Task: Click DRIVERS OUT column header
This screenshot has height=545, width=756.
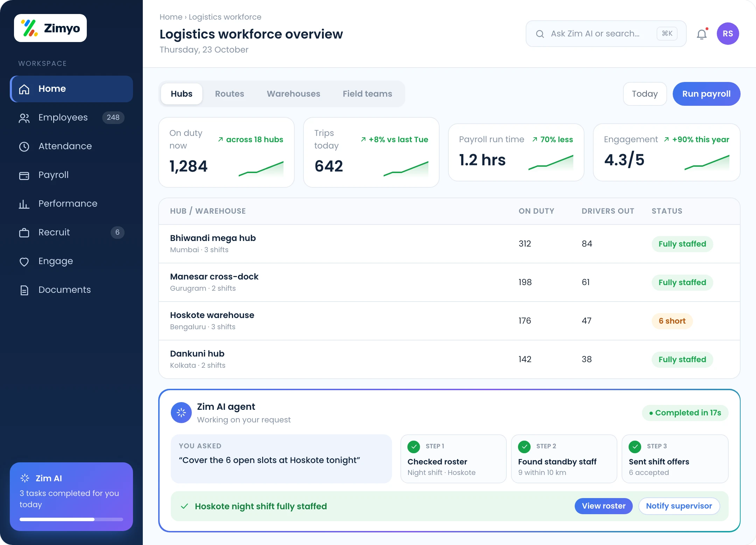Action: (608, 211)
